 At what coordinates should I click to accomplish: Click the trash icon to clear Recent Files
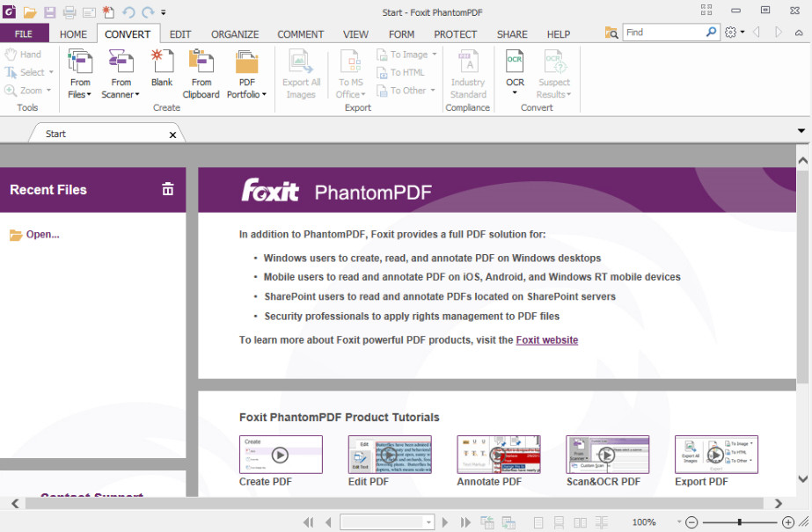pos(167,189)
